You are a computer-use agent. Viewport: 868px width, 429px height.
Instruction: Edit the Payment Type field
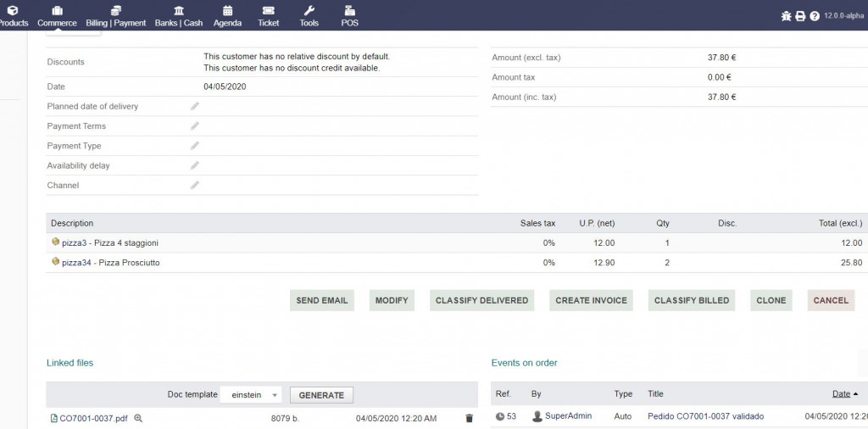coord(195,146)
